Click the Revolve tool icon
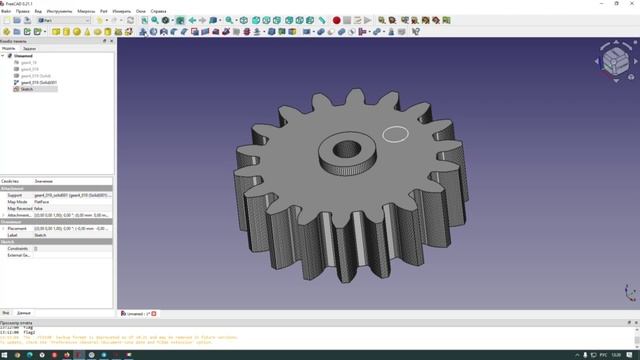The width and height of the screenshot is (640, 360). pos(153,32)
